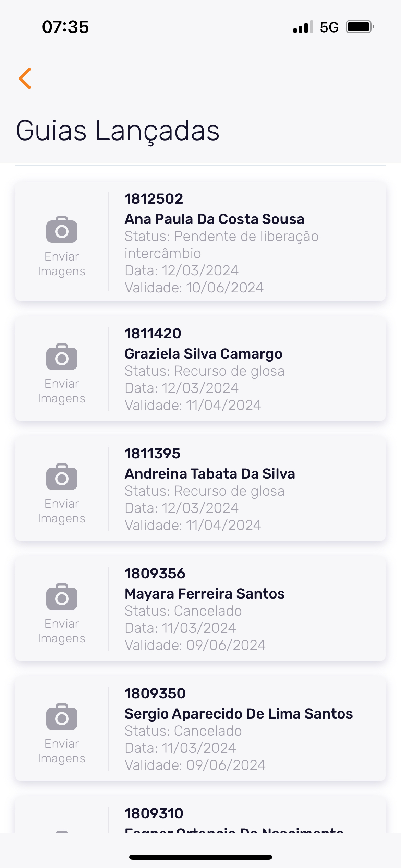Tap guide number 1811420
The width and height of the screenshot is (401, 868).
pyautogui.click(x=153, y=334)
